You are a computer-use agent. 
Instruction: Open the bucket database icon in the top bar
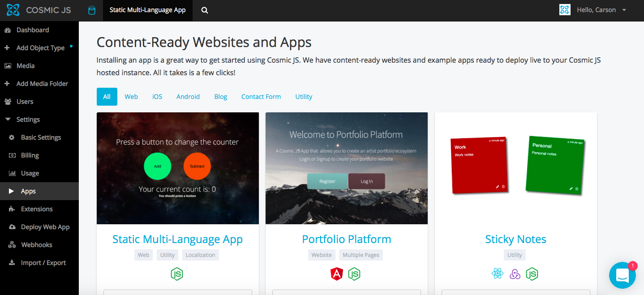[x=92, y=10]
